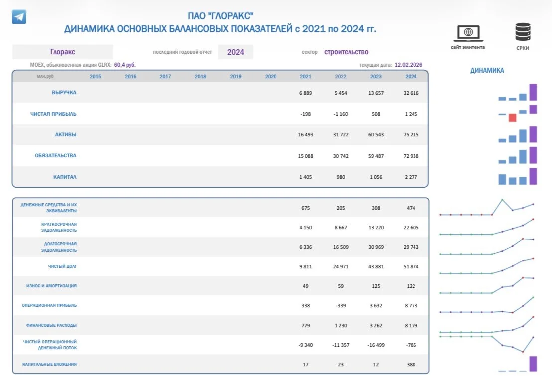Click the СРКИ database stack icon
Image resolution: width=552 pixels, height=392 pixels.
(523, 32)
